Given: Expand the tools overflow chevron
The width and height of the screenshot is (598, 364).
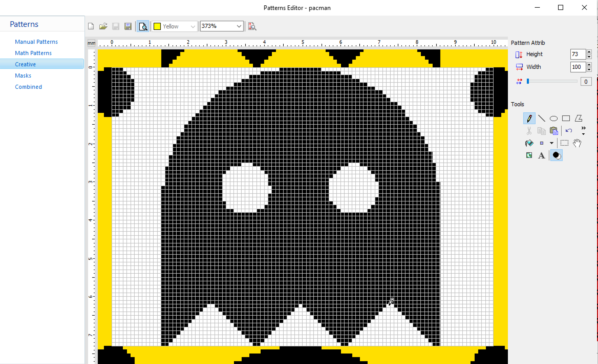Looking at the screenshot, I should point(583,131).
